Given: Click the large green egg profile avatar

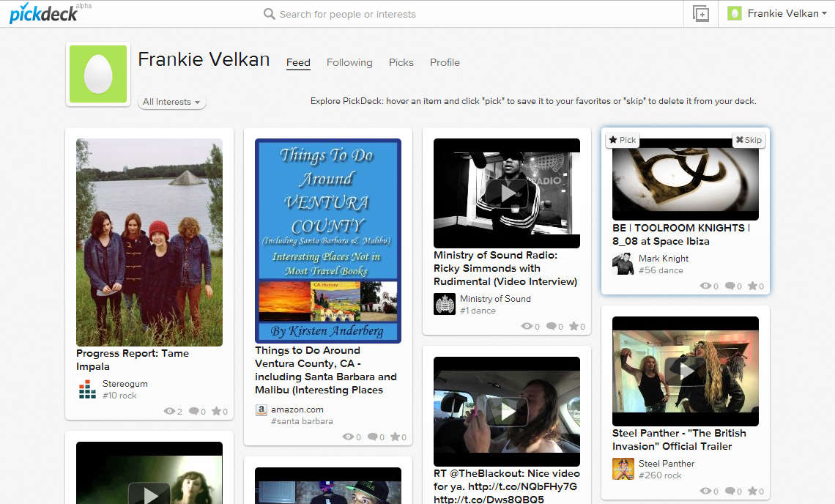Looking at the screenshot, I should pos(98,74).
